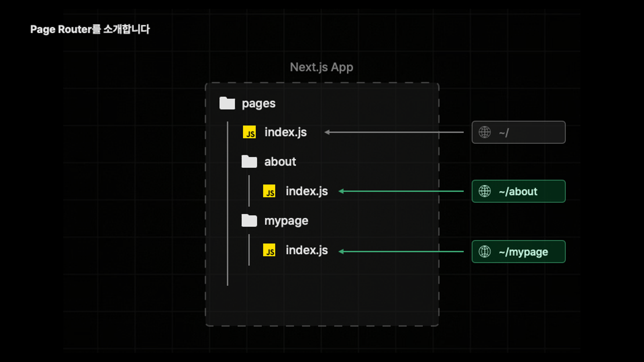Click the Page Router title text
644x362 pixels.
tap(90, 29)
